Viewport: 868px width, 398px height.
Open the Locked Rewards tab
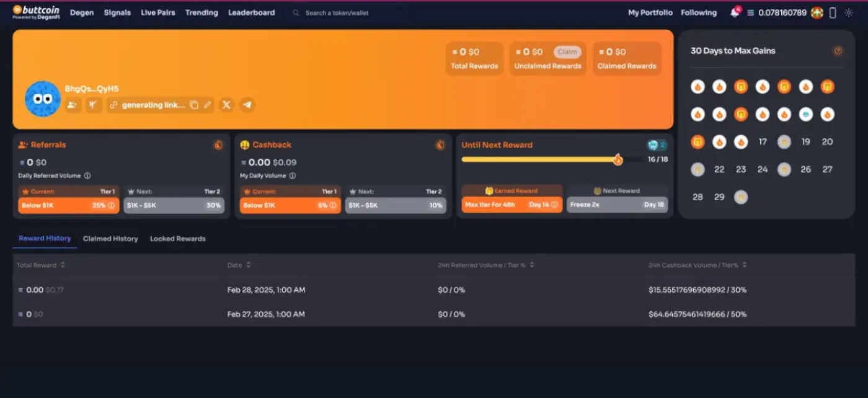point(177,239)
